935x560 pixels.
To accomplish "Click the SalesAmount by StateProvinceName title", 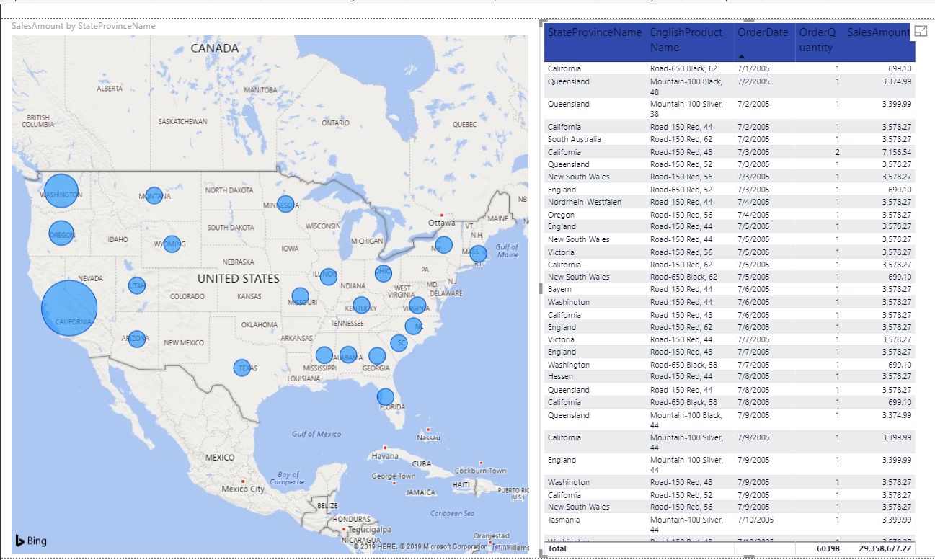I will coord(82,25).
